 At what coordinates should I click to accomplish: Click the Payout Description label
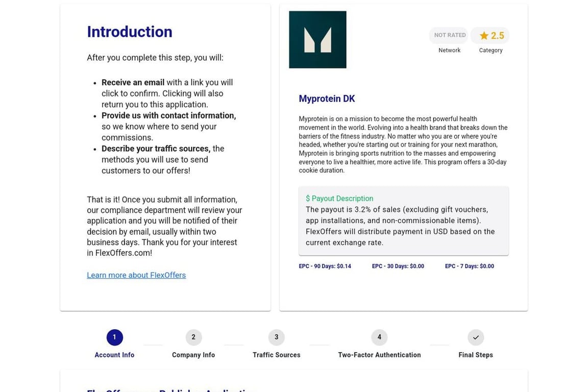click(x=339, y=199)
